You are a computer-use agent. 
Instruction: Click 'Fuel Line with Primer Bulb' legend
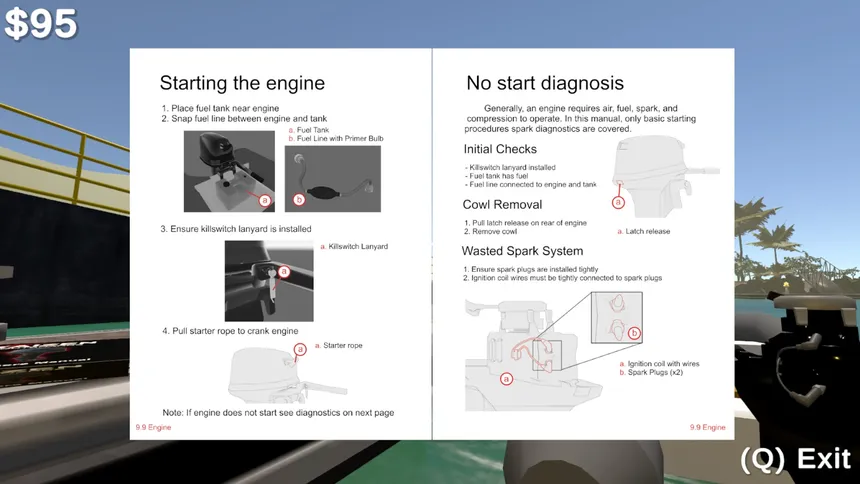(336, 138)
